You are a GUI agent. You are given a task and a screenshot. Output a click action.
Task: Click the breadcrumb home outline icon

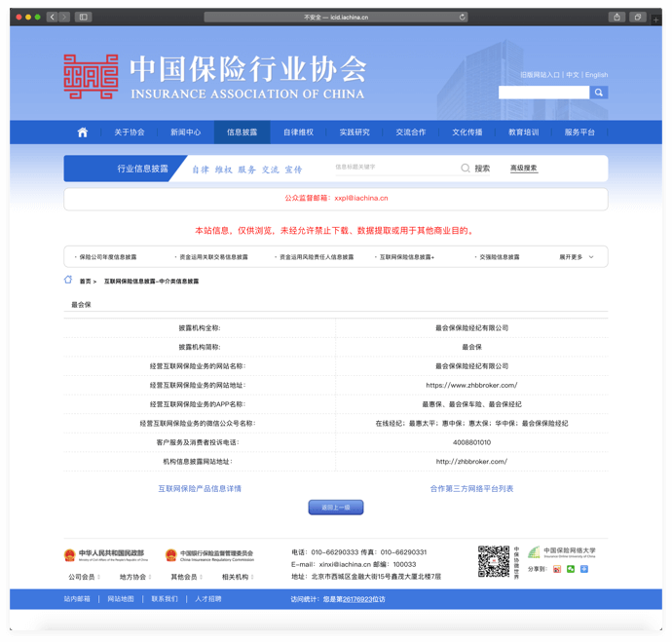[x=68, y=280]
